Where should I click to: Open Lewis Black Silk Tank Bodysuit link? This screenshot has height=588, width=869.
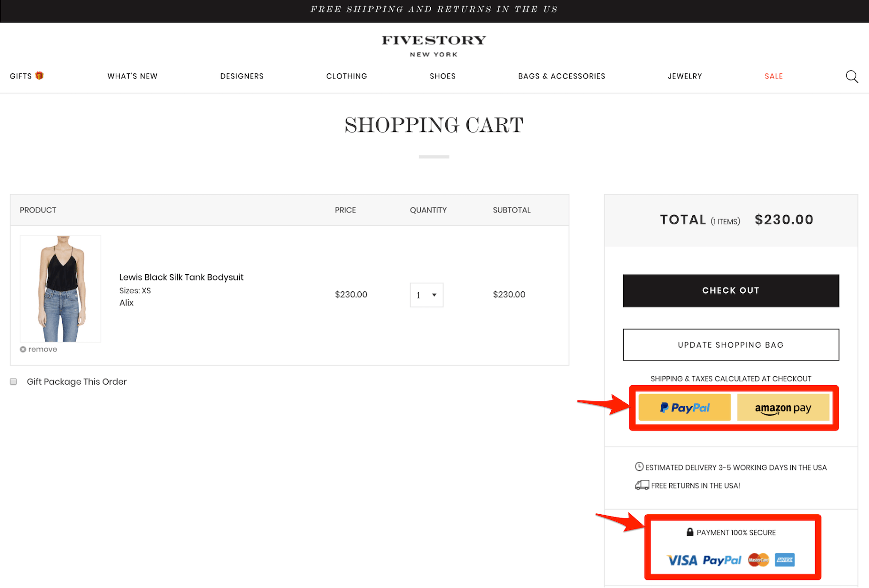tap(181, 277)
